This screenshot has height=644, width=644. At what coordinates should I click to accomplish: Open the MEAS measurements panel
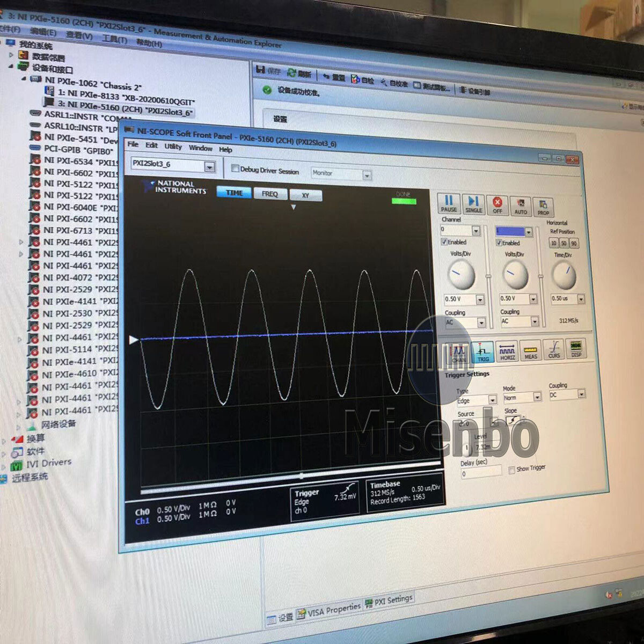tap(531, 350)
